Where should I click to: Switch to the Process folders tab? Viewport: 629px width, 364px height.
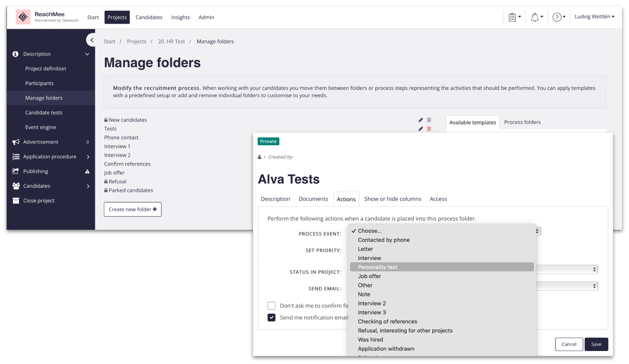tap(522, 122)
